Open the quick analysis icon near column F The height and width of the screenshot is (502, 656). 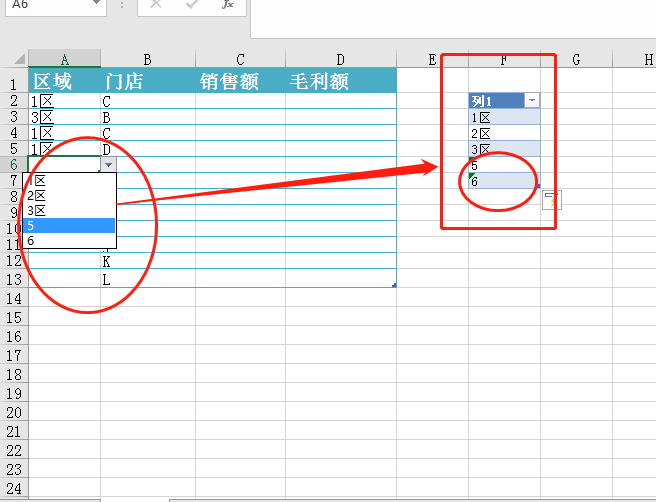point(552,200)
